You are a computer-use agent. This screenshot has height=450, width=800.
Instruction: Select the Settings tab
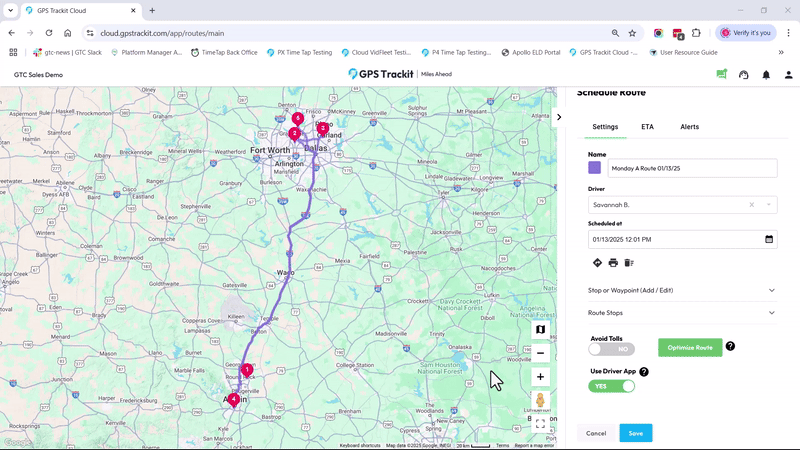pos(605,127)
